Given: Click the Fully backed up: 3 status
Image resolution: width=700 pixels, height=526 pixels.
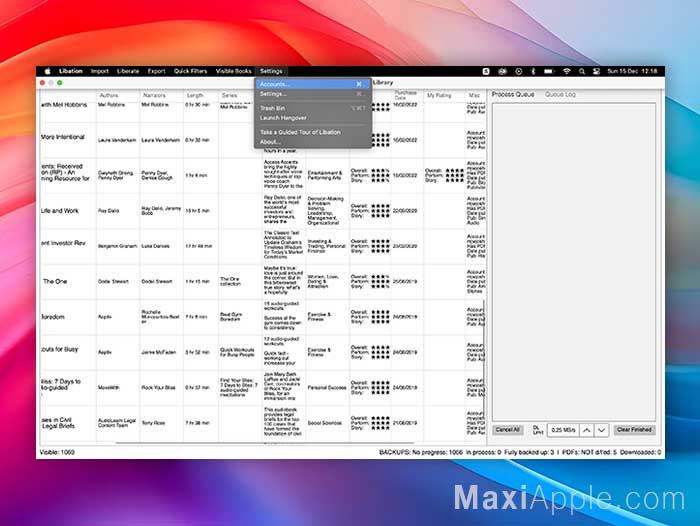Looking at the screenshot, I should click(529, 452).
